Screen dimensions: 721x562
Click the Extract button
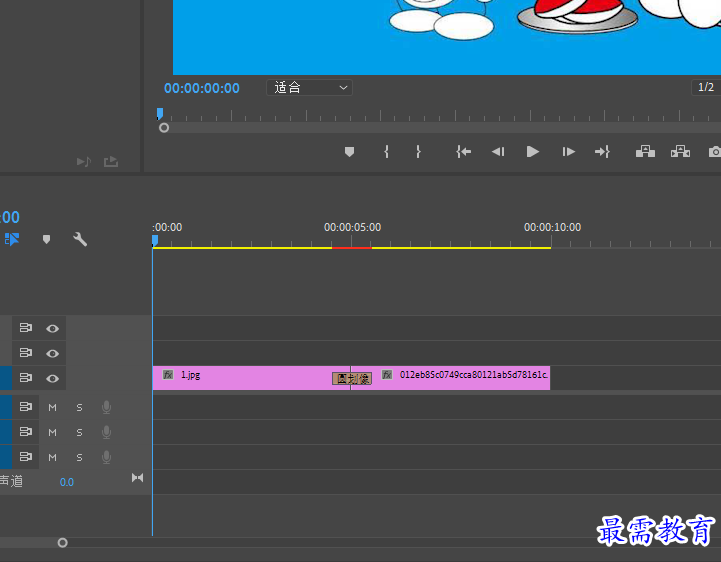point(680,151)
